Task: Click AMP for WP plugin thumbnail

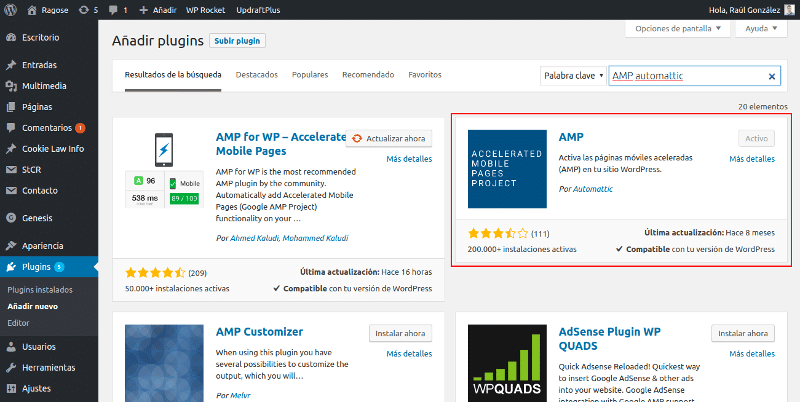Action: pyautogui.click(x=164, y=169)
